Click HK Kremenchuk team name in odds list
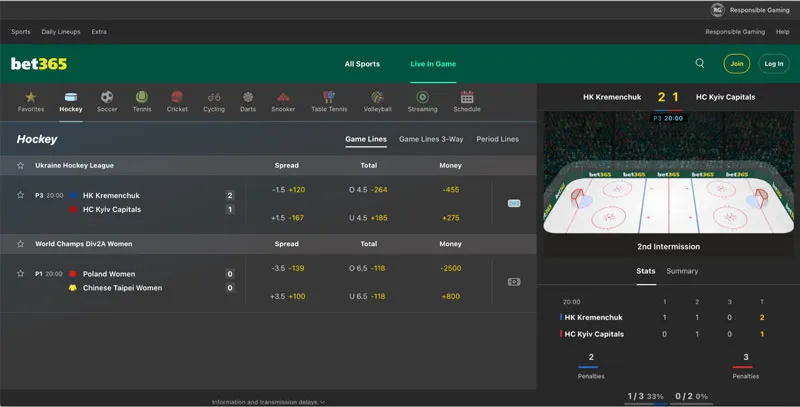The width and height of the screenshot is (800, 407). pos(111,195)
